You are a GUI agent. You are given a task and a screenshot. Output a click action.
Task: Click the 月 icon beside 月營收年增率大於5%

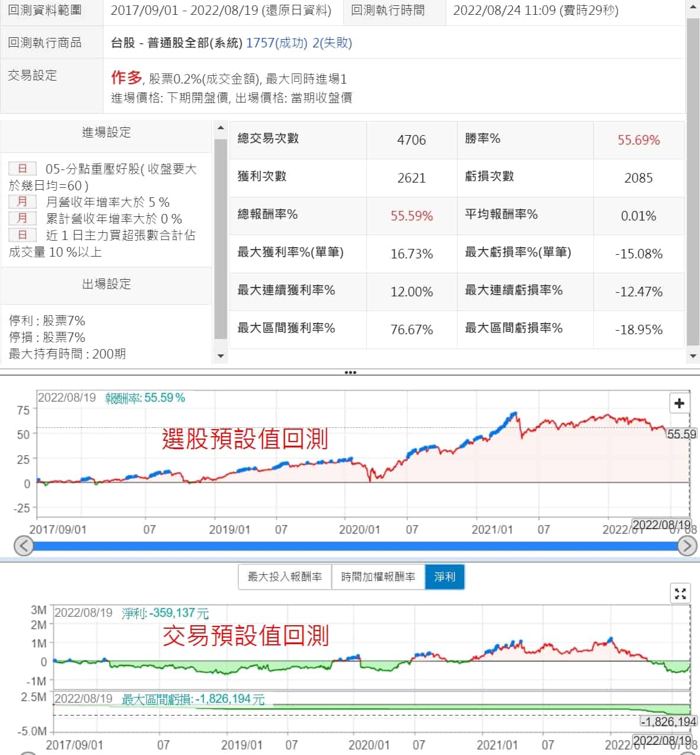click(23, 202)
